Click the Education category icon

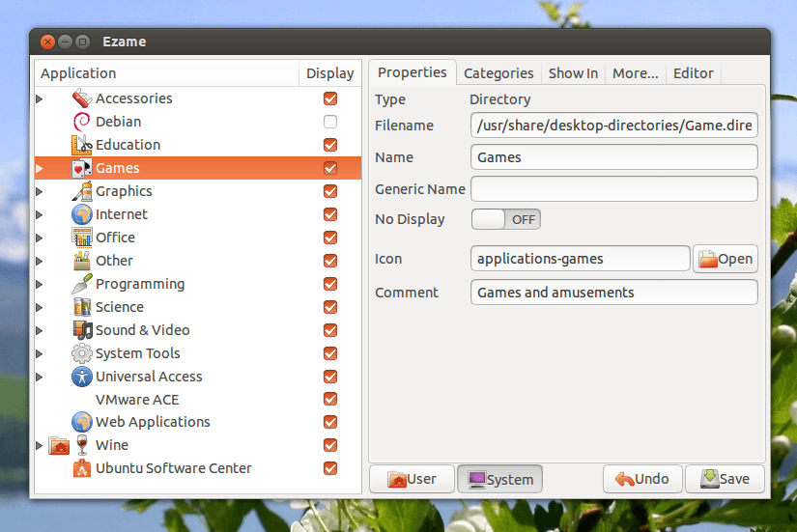81,145
